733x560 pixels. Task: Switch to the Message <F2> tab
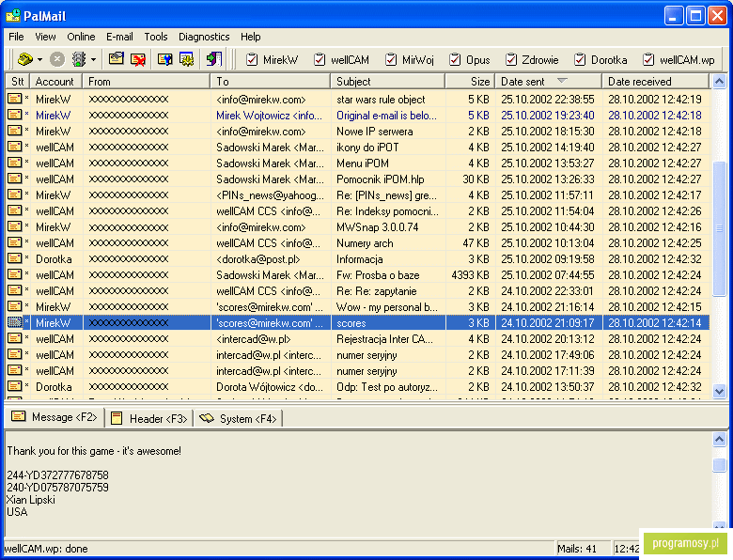click(54, 417)
